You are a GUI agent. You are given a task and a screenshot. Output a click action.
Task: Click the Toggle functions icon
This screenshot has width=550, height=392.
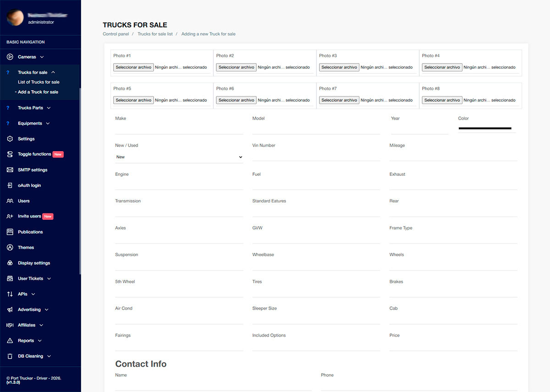10,154
